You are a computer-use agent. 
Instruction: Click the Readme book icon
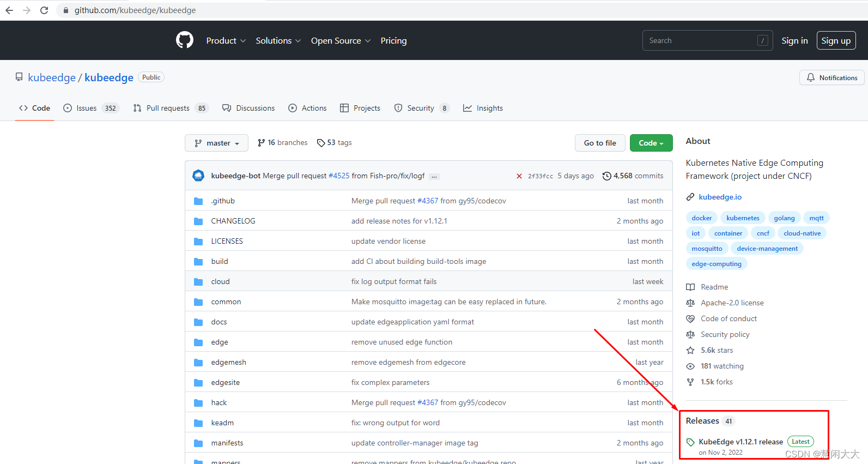(x=690, y=287)
